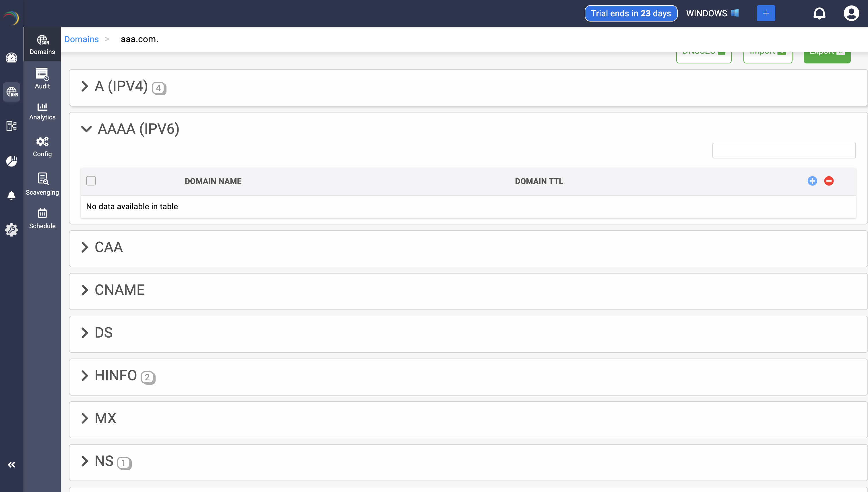Click the dashboard speedometer icon in left rail
The width and height of the screenshot is (868, 492).
11,57
